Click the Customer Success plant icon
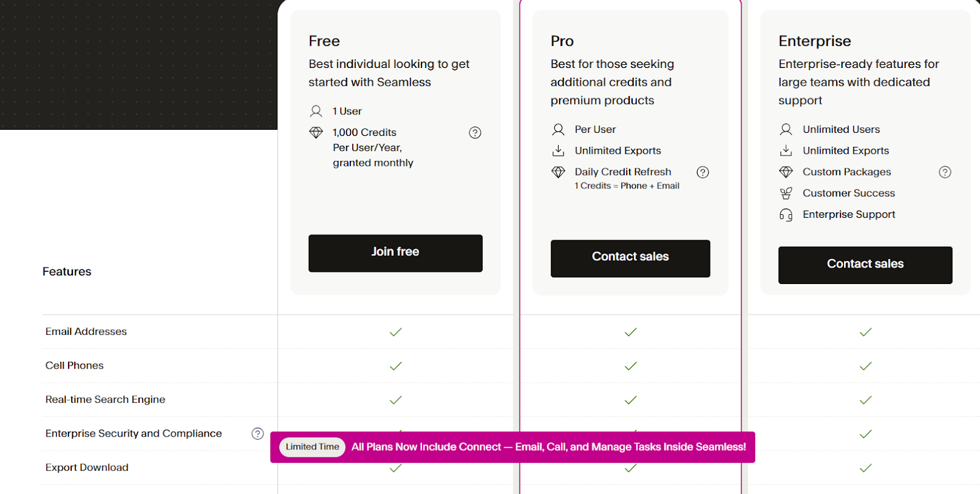 click(x=786, y=193)
